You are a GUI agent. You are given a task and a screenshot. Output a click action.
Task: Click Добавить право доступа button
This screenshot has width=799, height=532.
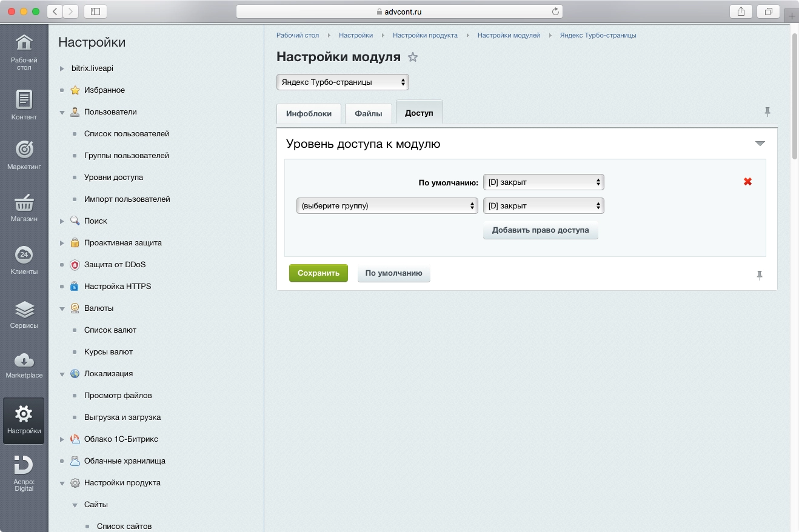point(541,230)
